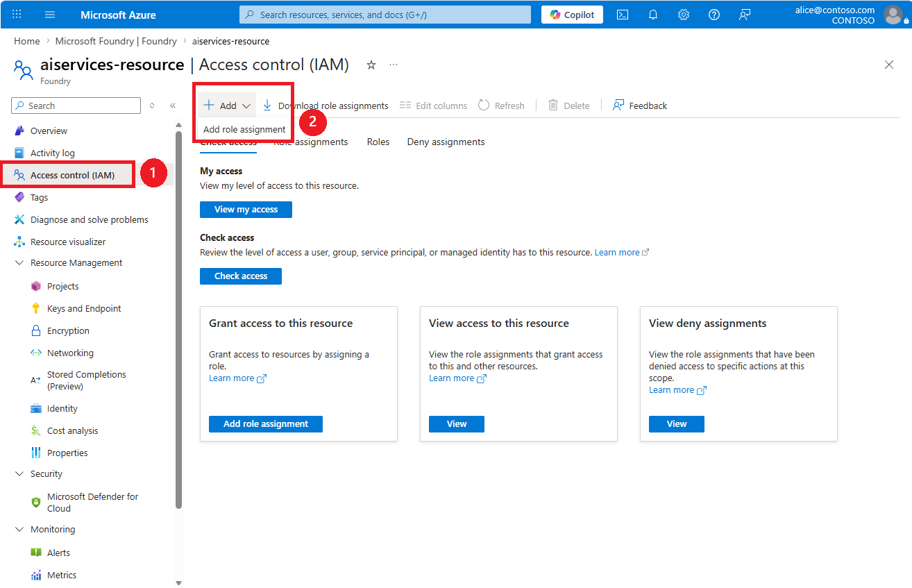
Task: Open Alerts under Monitoring
Action: [58, 553]
